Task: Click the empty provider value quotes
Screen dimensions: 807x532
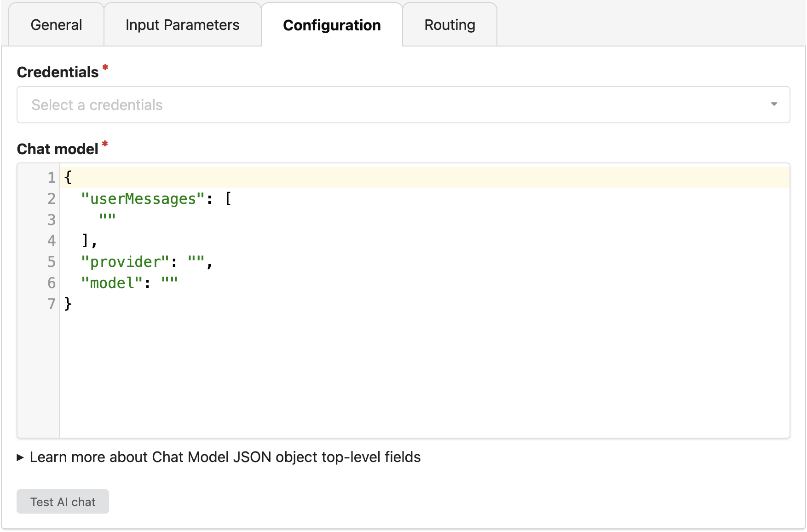Action: (196, 262)
